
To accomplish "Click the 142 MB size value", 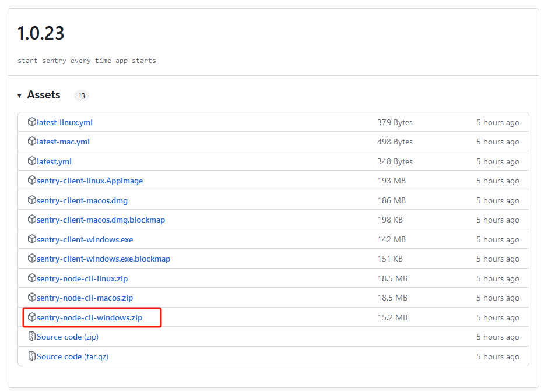I will (391, 239).
